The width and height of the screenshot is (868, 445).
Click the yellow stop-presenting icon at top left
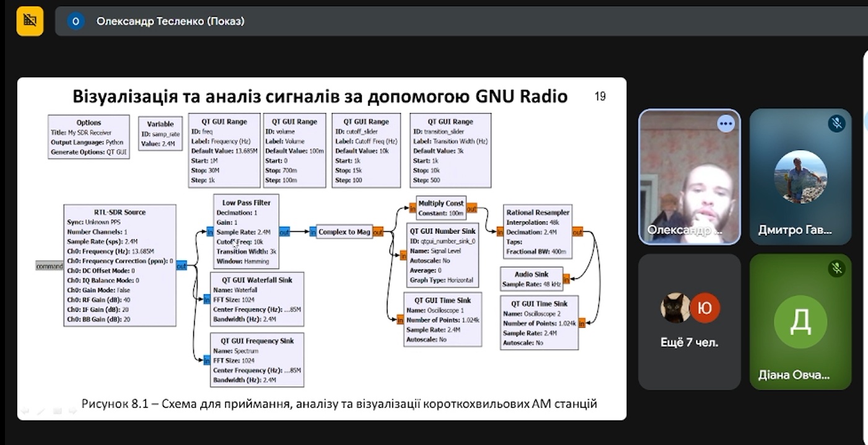pos(30,20)
